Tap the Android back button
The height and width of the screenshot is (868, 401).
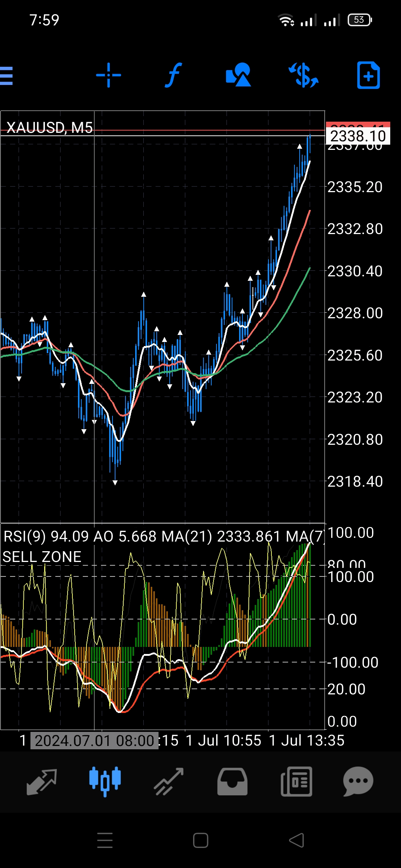[x=296, y=840]
